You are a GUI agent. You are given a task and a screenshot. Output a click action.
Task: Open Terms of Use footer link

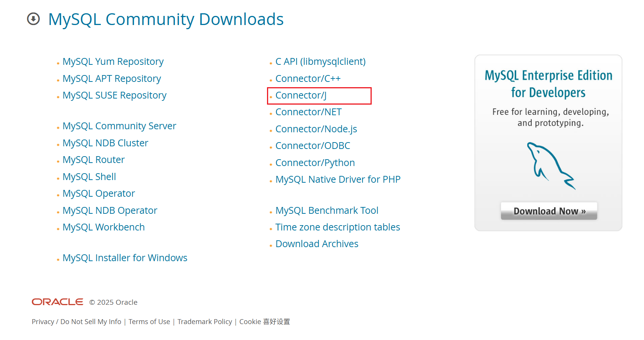coord(149,321)
